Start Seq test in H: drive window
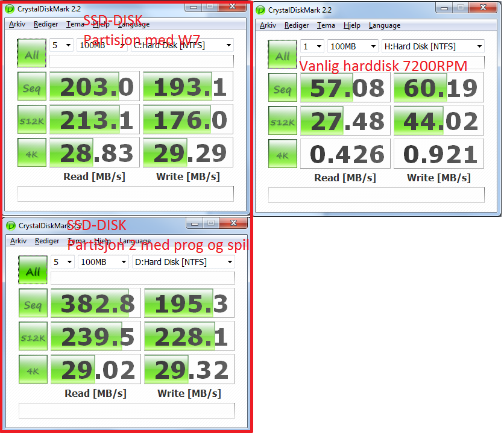Image resolution: width=504 pixels, height=433 pixels. 283,88
